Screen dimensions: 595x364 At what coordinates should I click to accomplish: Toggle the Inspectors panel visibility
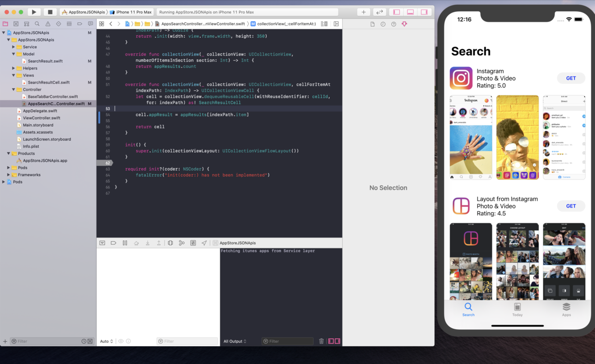tap(424, 12)
